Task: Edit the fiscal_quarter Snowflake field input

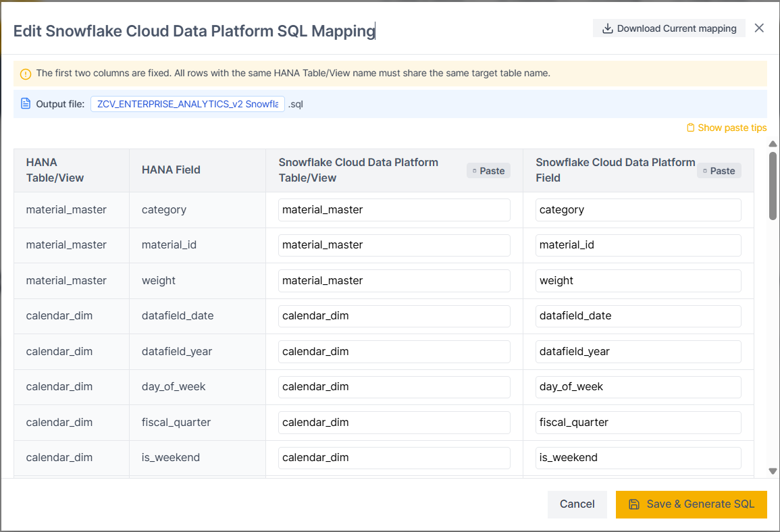Action: [638, 423]
